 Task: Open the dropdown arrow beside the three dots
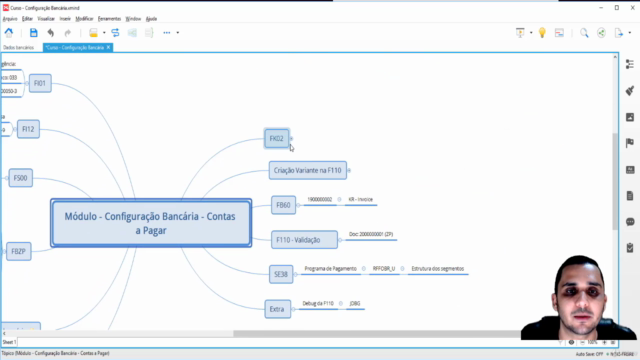coord(178,33)
